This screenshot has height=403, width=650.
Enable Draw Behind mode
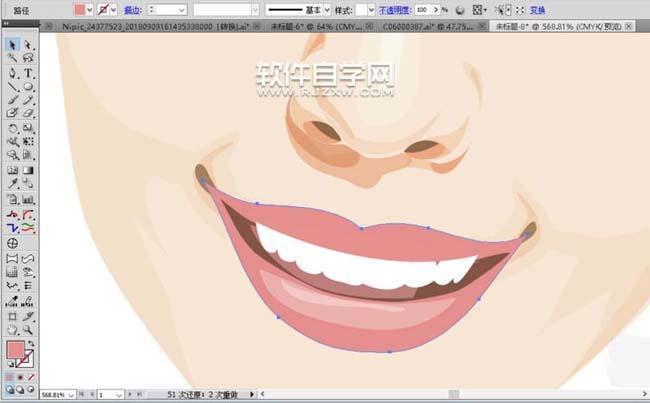tap(20, 390)
